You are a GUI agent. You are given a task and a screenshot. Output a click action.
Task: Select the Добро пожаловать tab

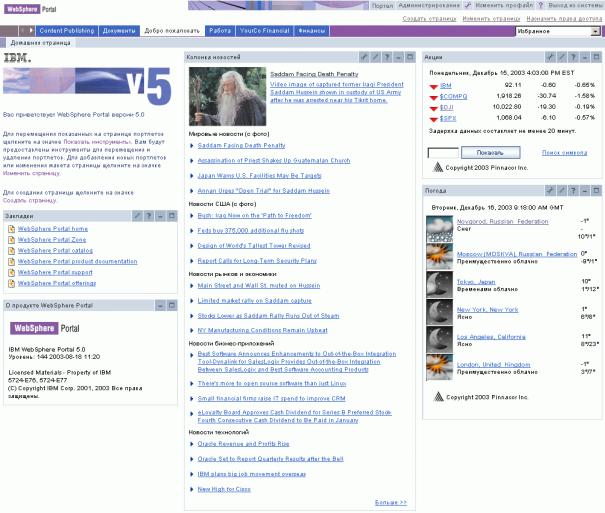click(x=172, y=30)
